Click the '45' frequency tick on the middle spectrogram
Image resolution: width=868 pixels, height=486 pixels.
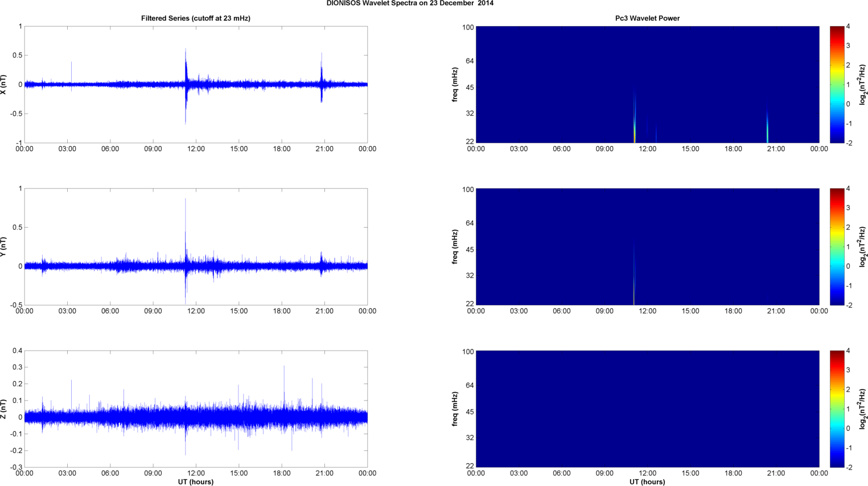470,250
